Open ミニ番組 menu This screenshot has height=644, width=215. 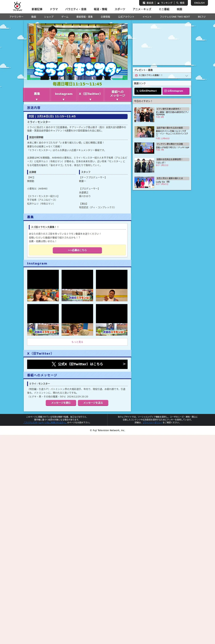[164, 9]
